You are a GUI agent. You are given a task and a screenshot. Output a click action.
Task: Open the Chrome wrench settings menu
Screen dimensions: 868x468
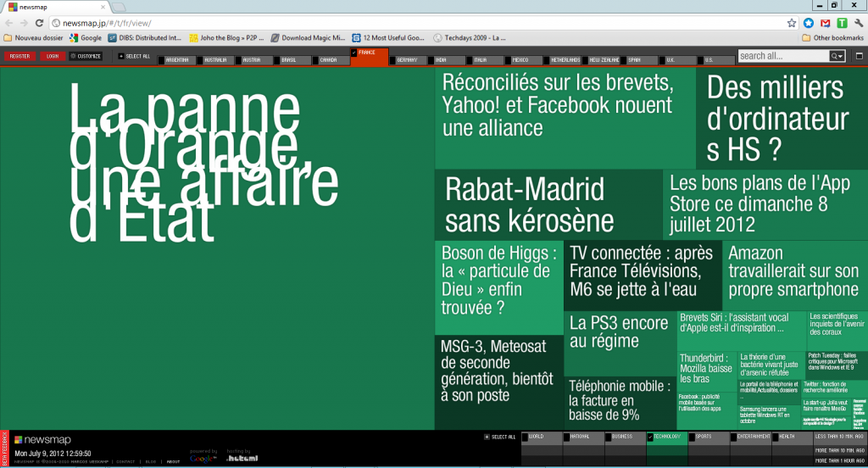point(859,23)
